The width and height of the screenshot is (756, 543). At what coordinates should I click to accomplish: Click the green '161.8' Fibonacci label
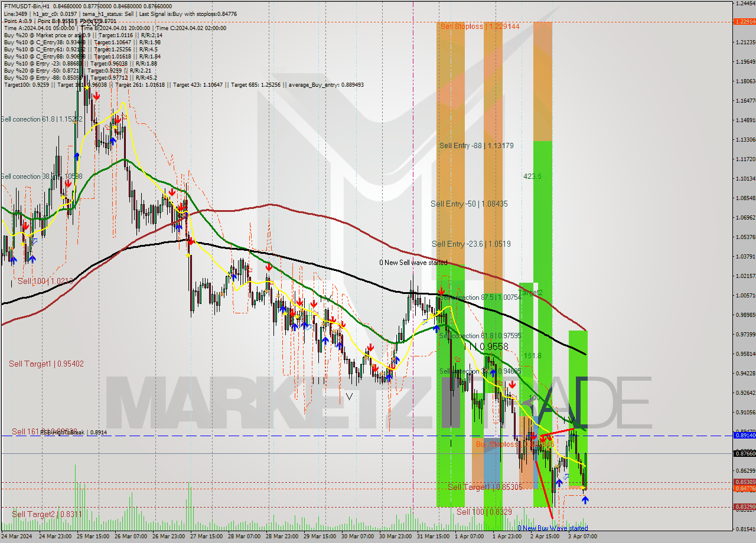[532, 356]
